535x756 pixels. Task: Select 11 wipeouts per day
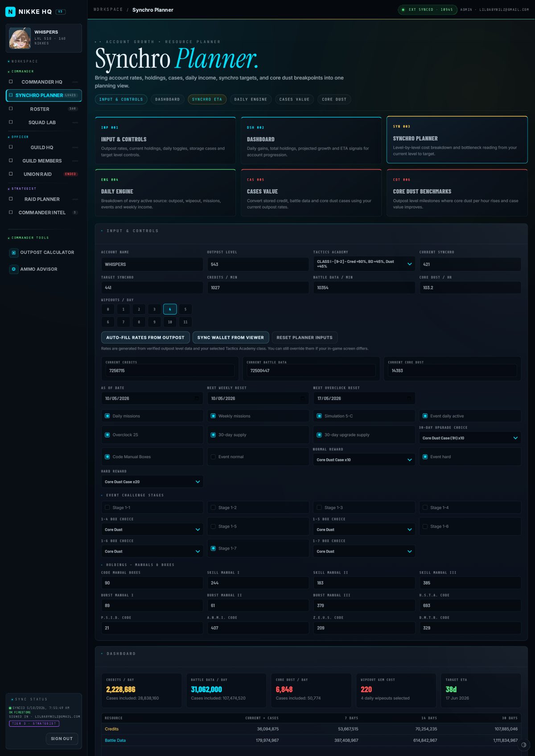tap(185, 322)
